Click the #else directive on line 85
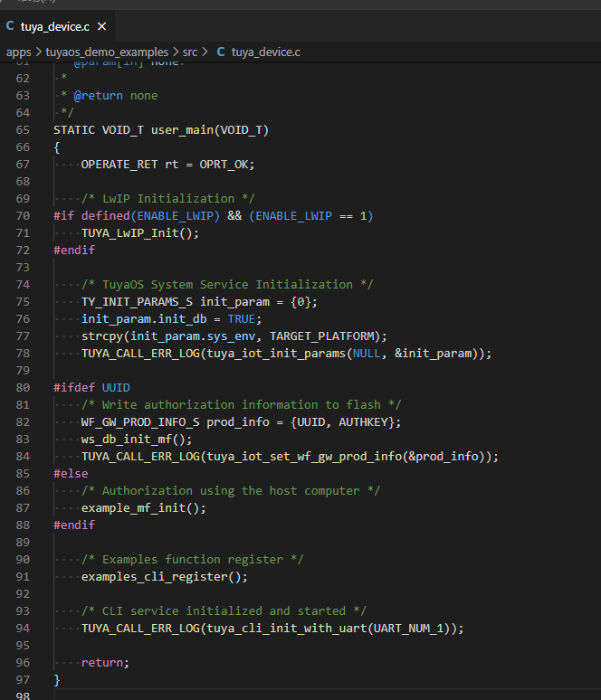Screen dimensions: 601x700 coord(71,474)
